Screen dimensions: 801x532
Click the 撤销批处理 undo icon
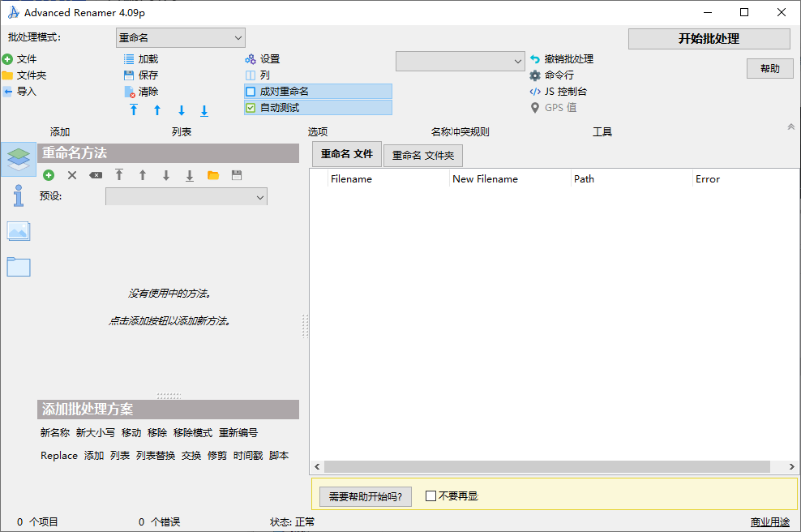tap(533, 58)
